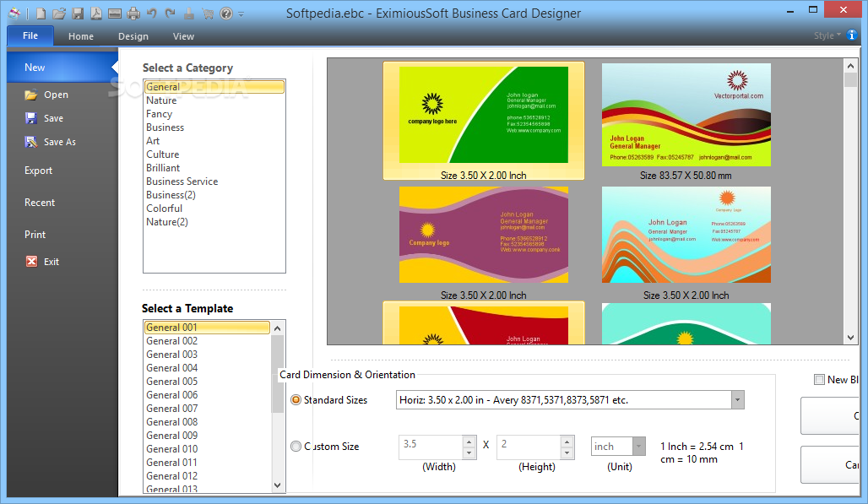Viewport: 868px width, 504px height.
Task: Click the export image icon in quick access toolbar
Action: (115, 14)
